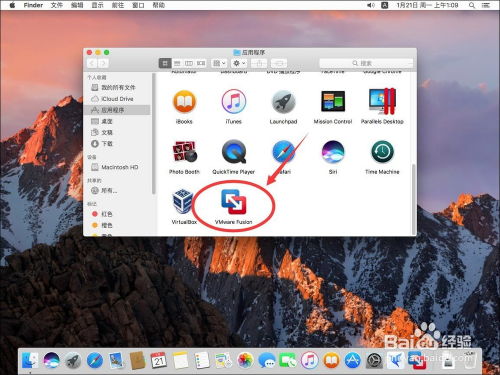
Task: Select 下载 in Finder sidebar
Action: (x=118, y=144)
